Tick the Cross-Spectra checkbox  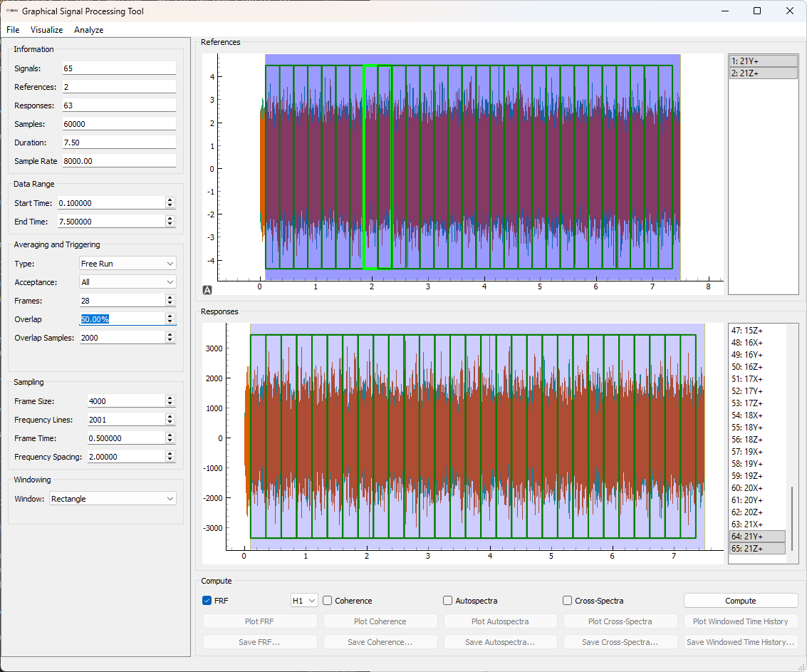tap(568, 601)
